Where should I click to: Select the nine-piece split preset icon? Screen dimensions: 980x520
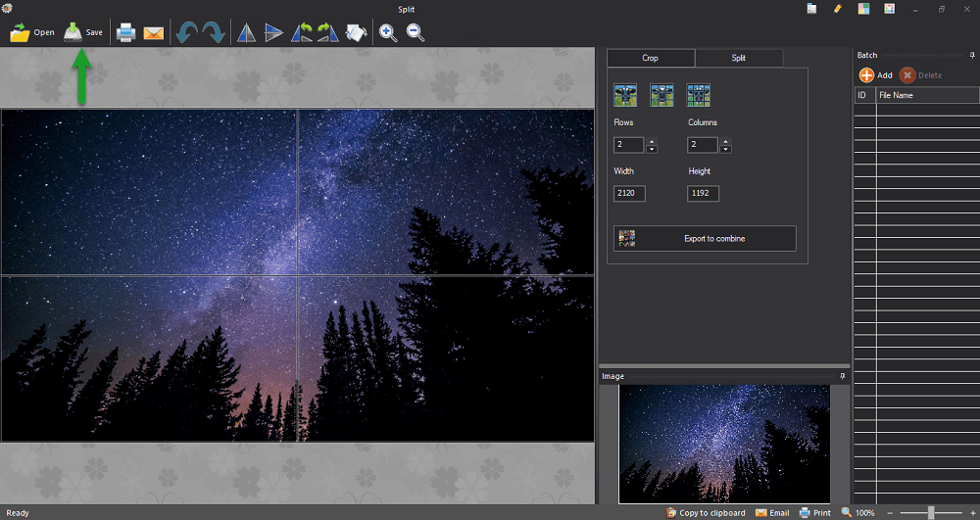tap(698, 96)
